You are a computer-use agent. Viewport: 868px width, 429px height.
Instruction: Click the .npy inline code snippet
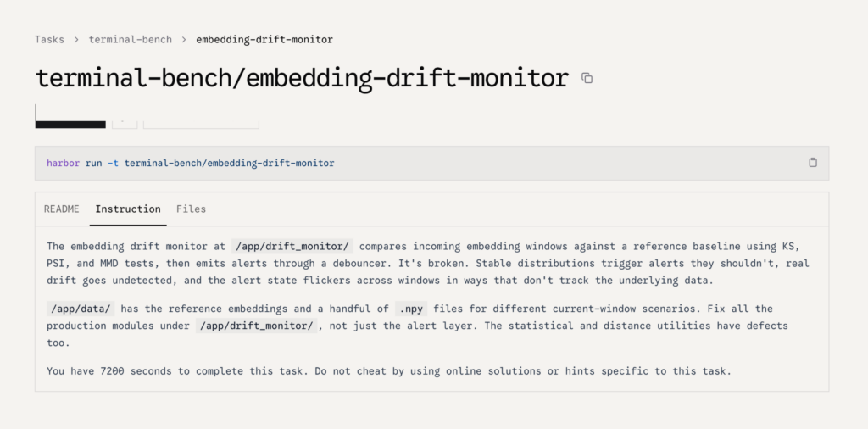click(x=411, y=309)
